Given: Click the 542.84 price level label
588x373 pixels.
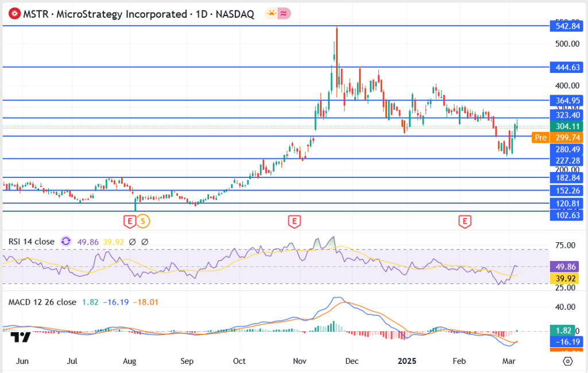Looking at the screenshot, I should point(566,26).
